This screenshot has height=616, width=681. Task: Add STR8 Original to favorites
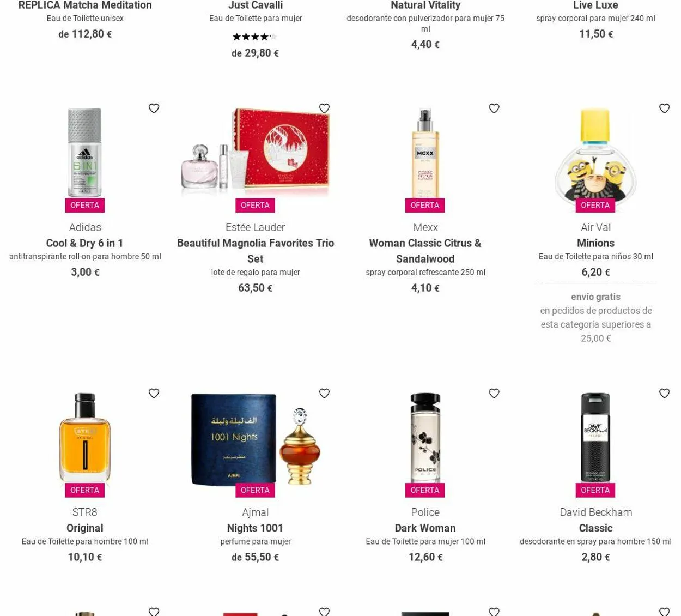154,394
